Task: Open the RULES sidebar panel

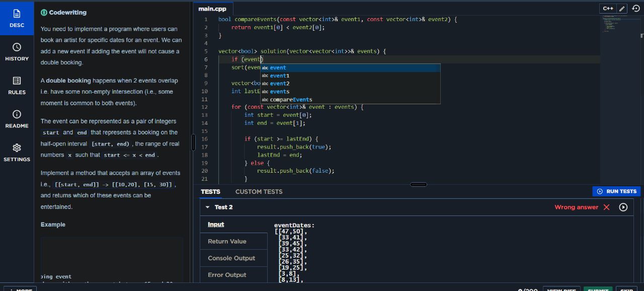Action: coord(17,86)
